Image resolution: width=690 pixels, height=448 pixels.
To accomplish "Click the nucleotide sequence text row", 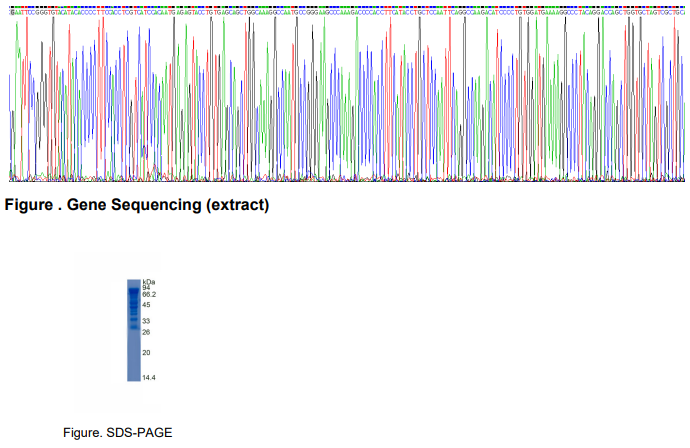I will [x=347, y=12].
